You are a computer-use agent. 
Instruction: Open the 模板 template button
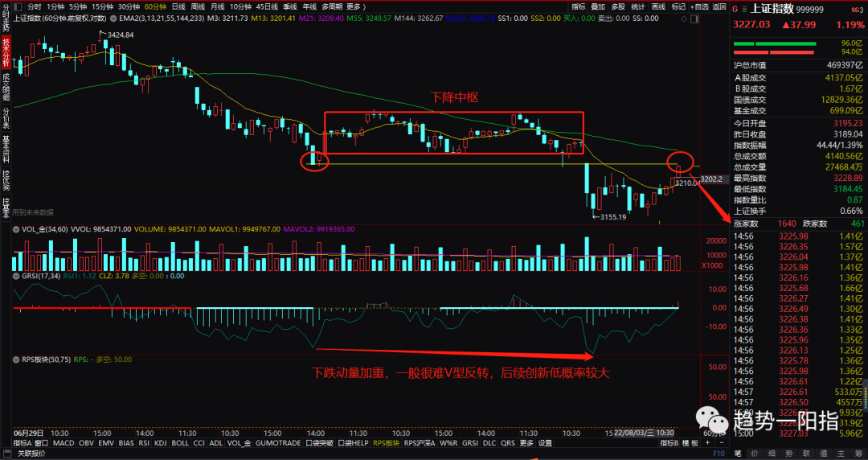point(690,443)
